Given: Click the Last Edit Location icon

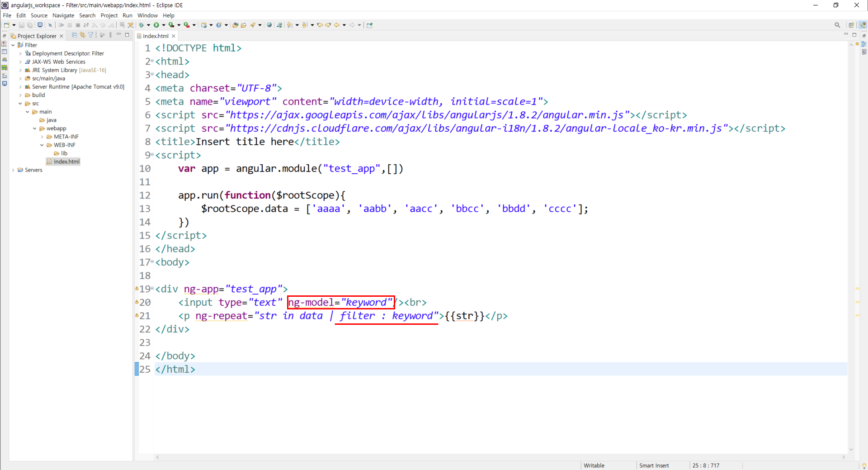Looking at the screenshot, I should (320, 25).
